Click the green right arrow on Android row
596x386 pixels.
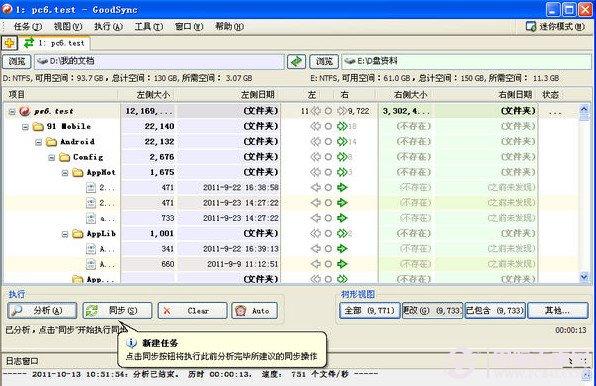[342, 142]
